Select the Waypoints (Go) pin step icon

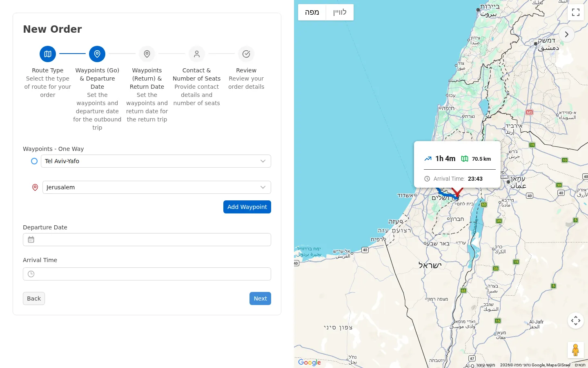tap(97, 54)
